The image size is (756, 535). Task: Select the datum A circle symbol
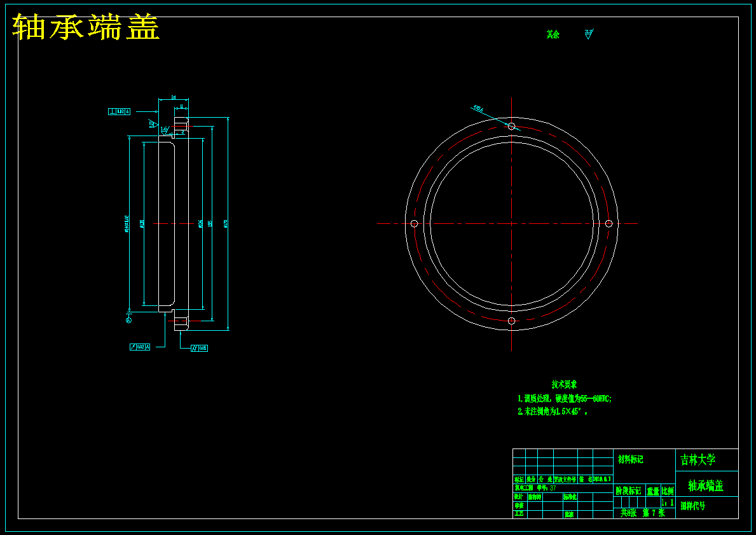[x=128, y=321]
